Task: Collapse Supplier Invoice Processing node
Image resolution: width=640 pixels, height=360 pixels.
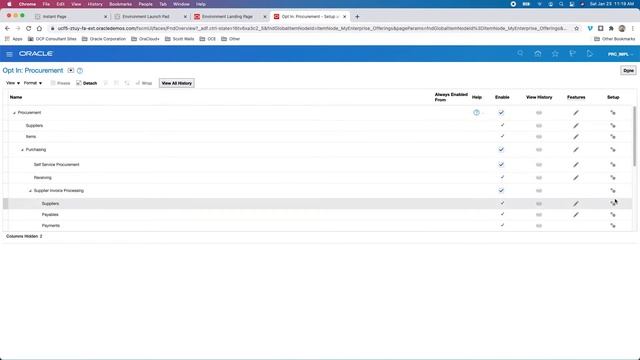Action: (30, 191)
